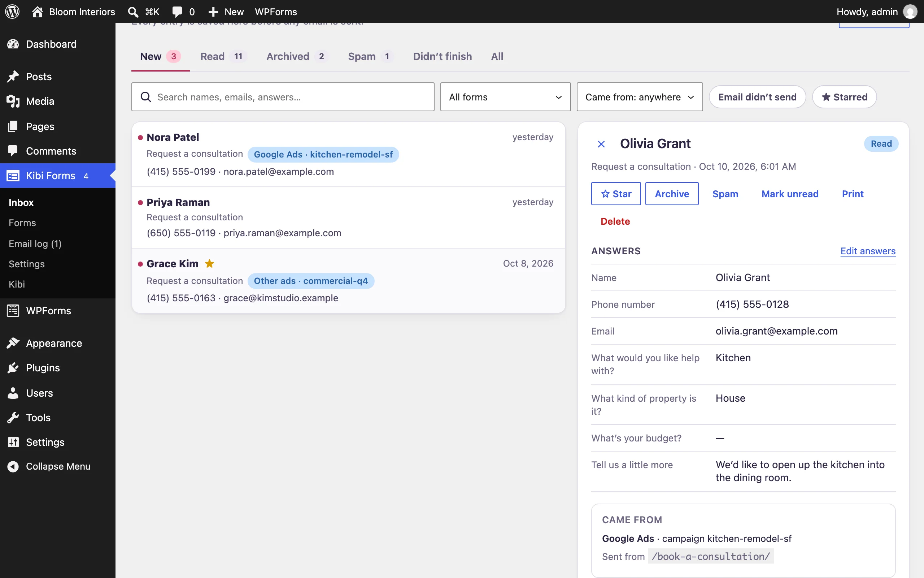
Task: Open the Tools wrench menu item
Action: 58,418
